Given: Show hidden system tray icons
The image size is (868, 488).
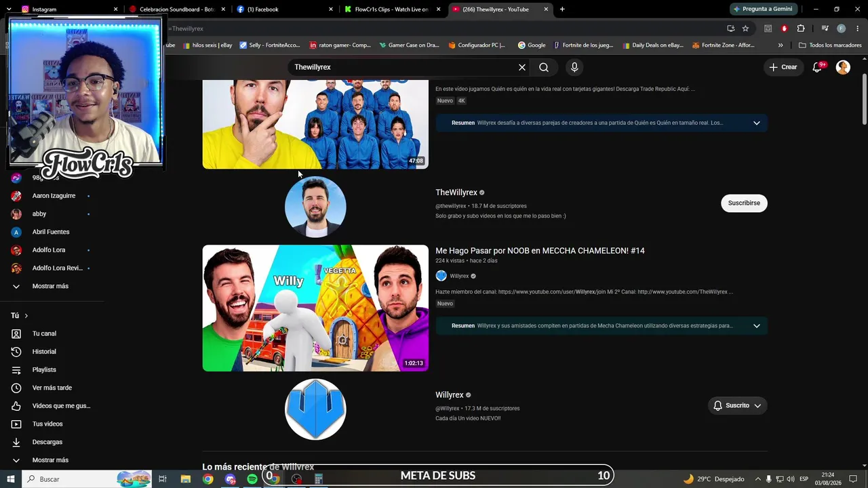Looking at the screenshot, I should coord(758,479).
